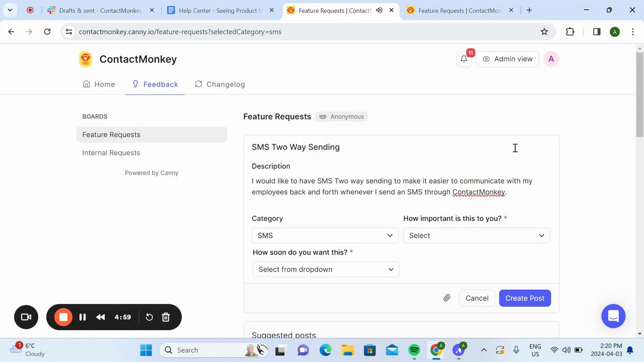Viewport: 644px width, 362px height.
Task: Open the user avatar A menu
Action: (x=551, y=59)
